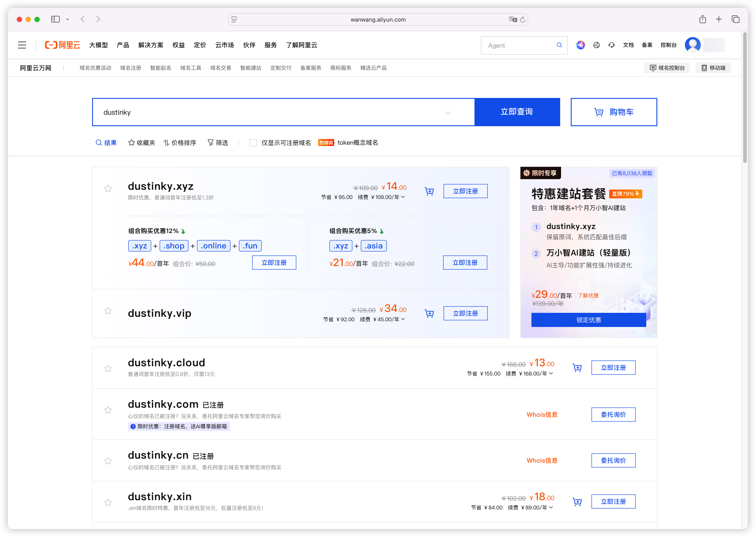Screen dimensions: 756x537
Task: Open Safari sidebar dropdown arrow
Action: point(68,19)
